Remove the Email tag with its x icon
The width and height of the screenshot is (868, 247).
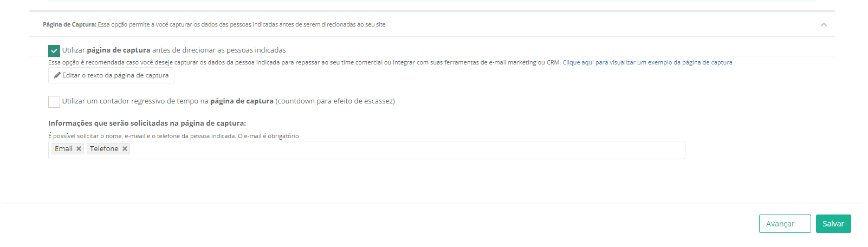tap(79, 149)
